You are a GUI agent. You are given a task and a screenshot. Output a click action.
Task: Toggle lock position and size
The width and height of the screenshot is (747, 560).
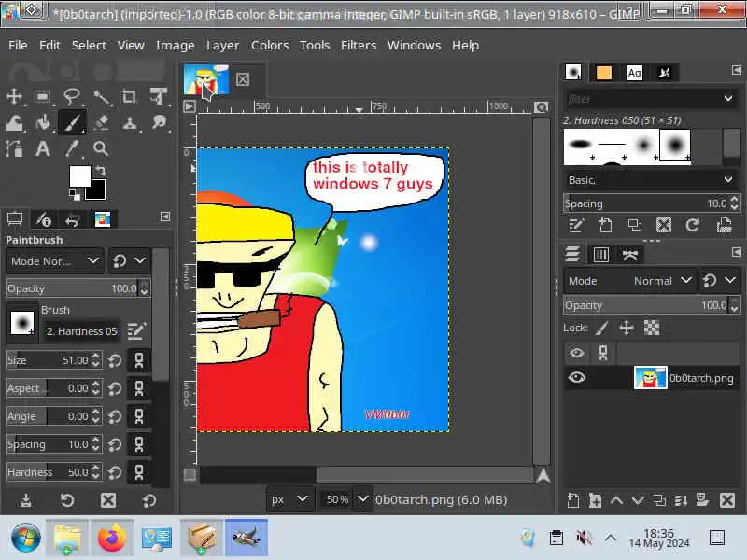click(627, 328)
